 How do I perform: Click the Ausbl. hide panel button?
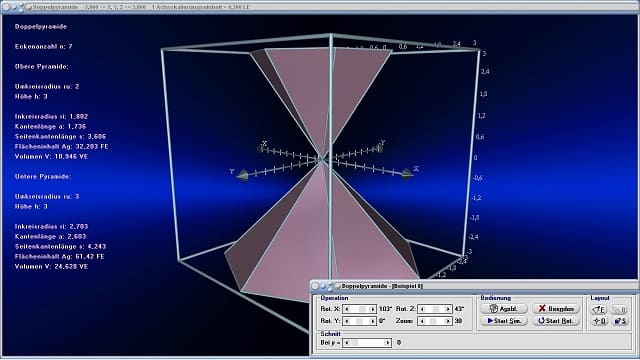pos(504,309)
